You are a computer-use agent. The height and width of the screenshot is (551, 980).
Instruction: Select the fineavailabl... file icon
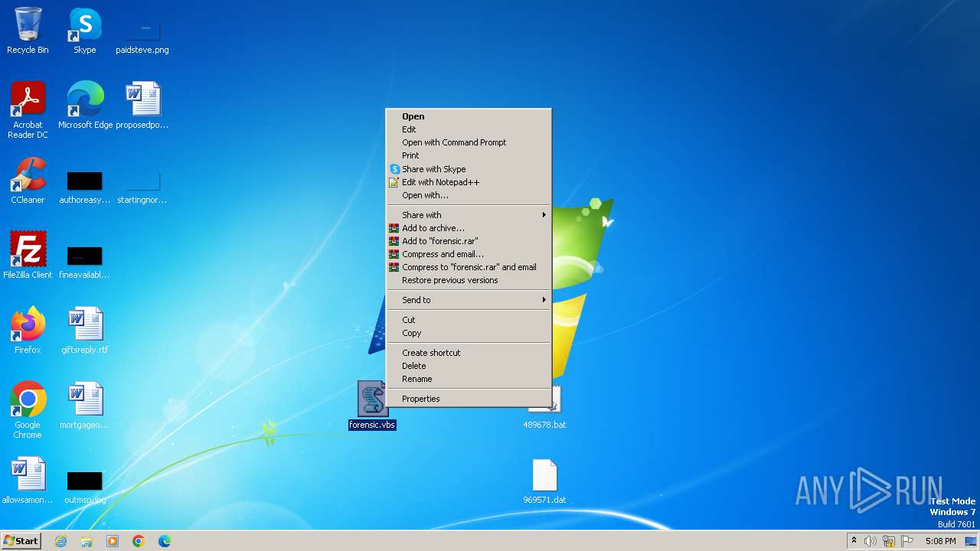[84, 262]
